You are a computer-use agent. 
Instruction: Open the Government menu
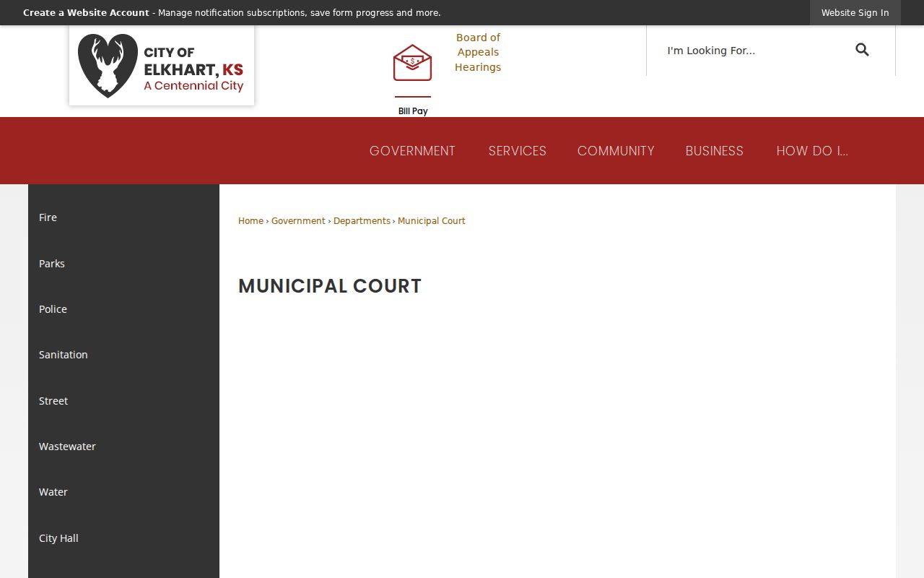tap(412, 151)
